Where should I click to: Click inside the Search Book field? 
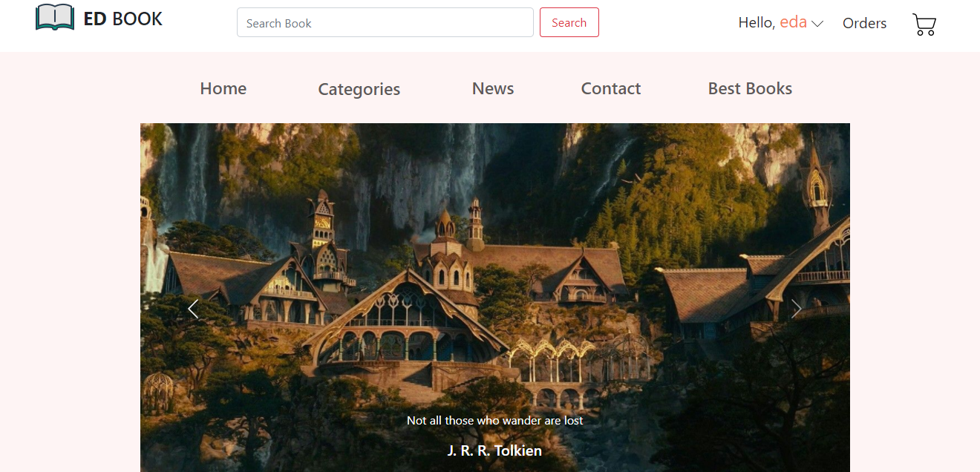pyautogui.click(x=385, y=22)
